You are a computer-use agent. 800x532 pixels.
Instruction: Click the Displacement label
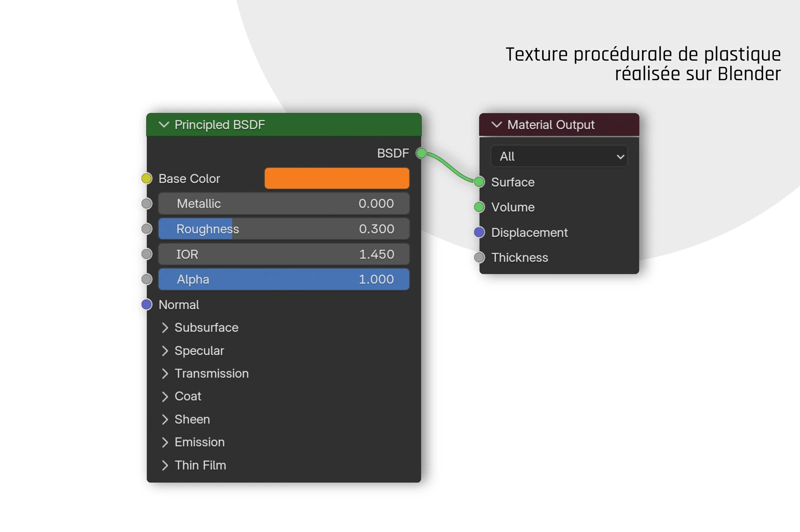click(529, 233)
